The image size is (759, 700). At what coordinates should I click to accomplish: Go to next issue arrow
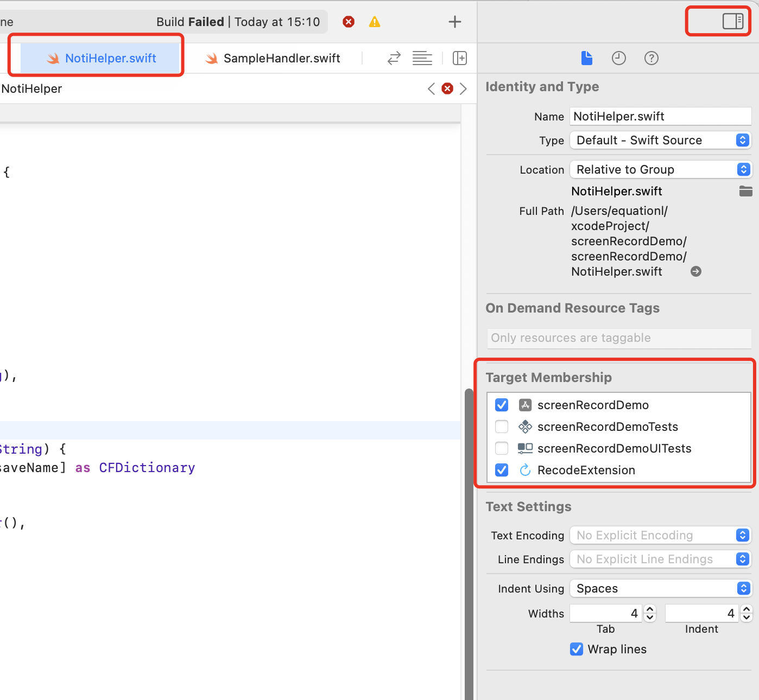pos(463,88)
